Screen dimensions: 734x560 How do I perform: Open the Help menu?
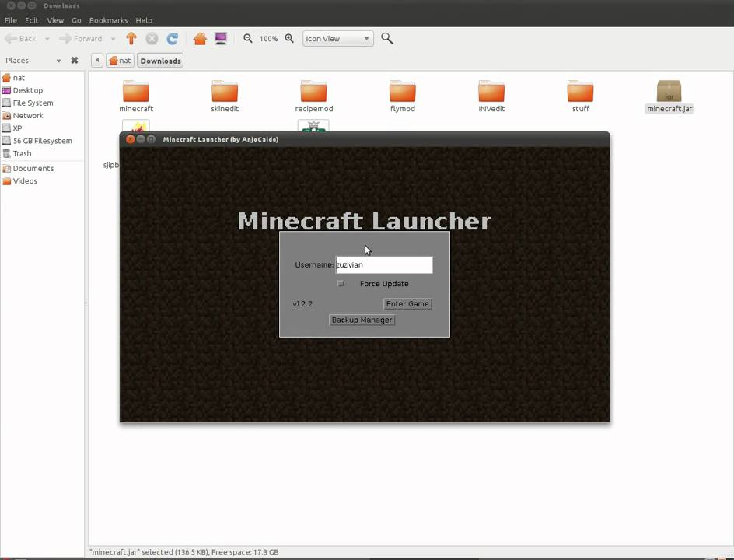[x=144, y=20]
